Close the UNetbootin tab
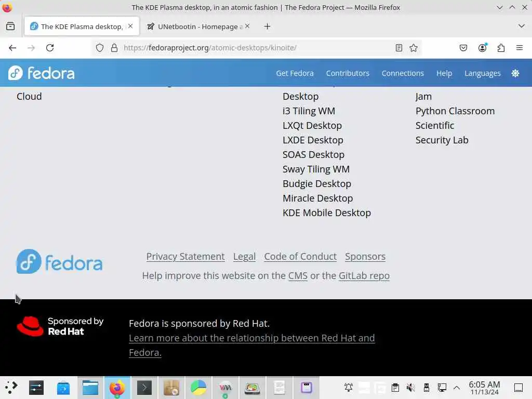The width and height of the screenshot is (532, 399). (247, 26)
